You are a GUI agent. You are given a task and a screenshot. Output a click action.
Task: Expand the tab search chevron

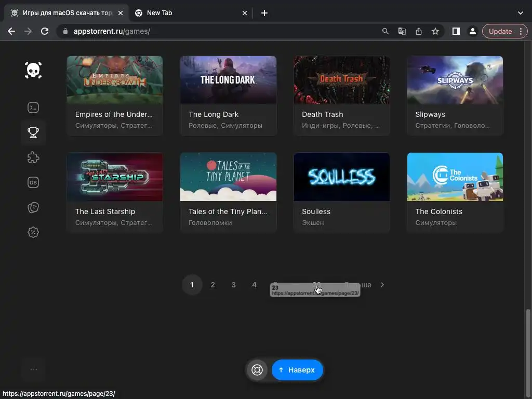click(x=521, y=13)
